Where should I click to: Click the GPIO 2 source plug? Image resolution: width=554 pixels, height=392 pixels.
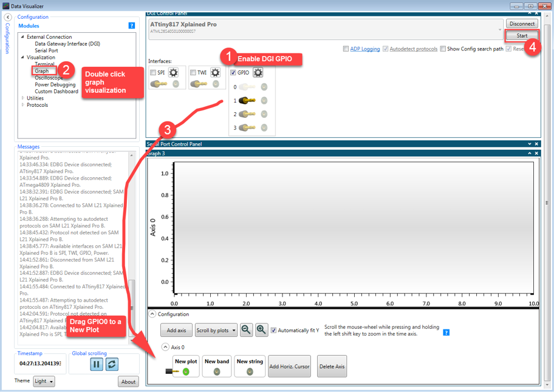[x=247, y=114]
